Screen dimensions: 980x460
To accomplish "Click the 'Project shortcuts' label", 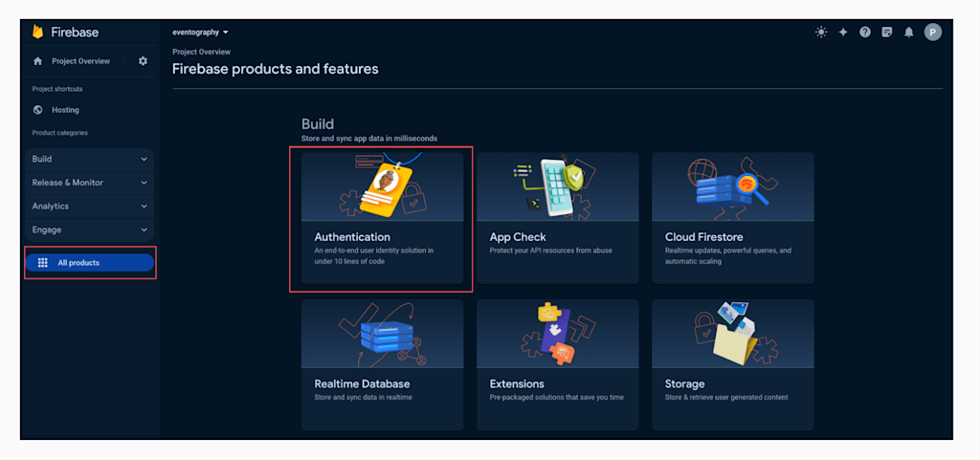I will 57,89.
